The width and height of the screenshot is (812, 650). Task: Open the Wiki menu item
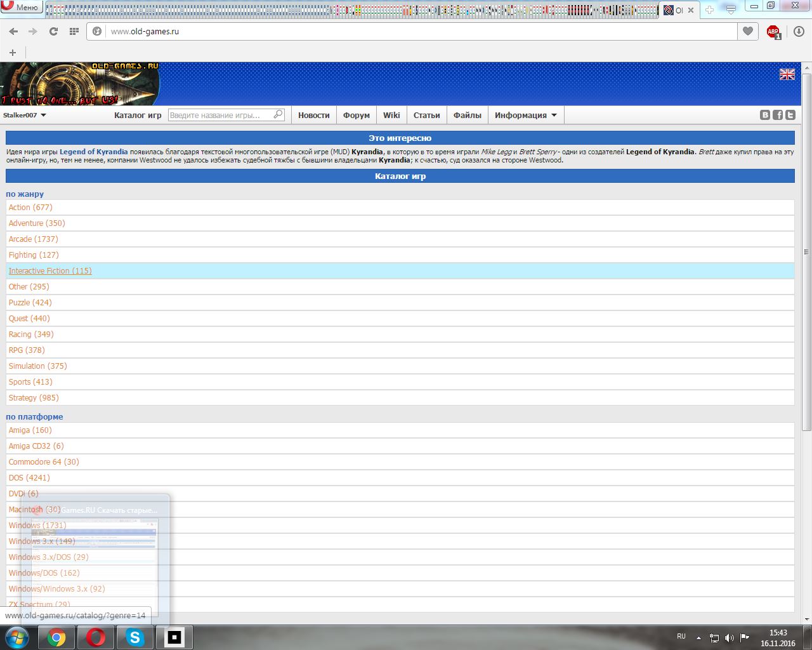point(391,116)
